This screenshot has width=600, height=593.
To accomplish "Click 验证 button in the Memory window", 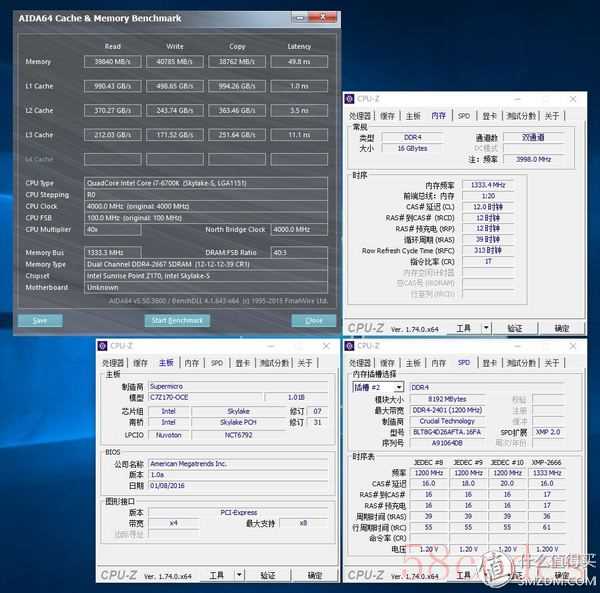I will tap(515, 328).
